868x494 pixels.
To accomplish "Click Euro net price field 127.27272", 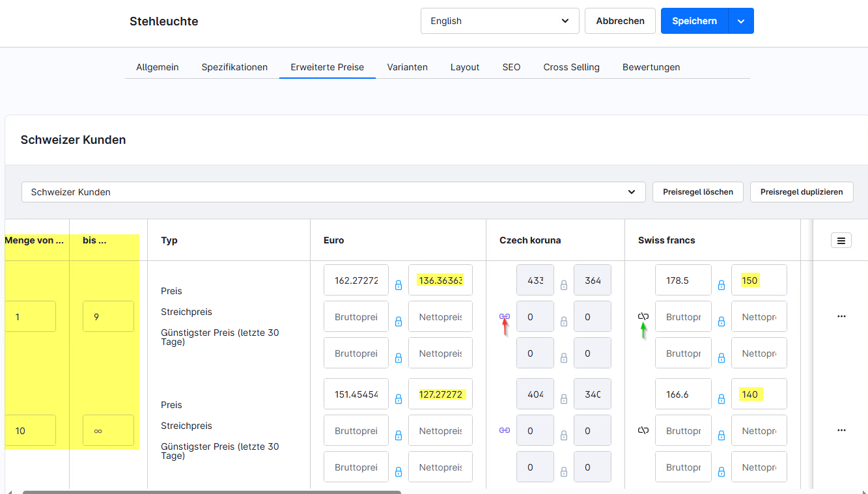I will coord(440,394).
